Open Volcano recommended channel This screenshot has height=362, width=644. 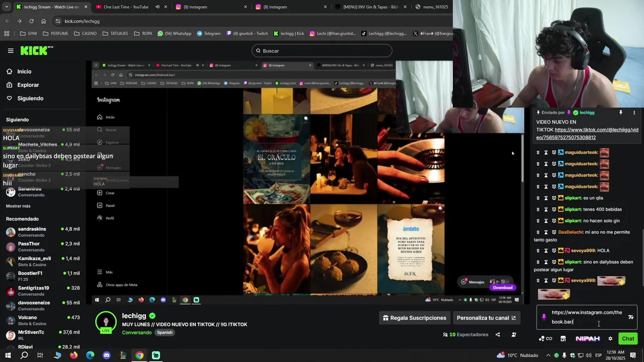click(x=43, y=320)
